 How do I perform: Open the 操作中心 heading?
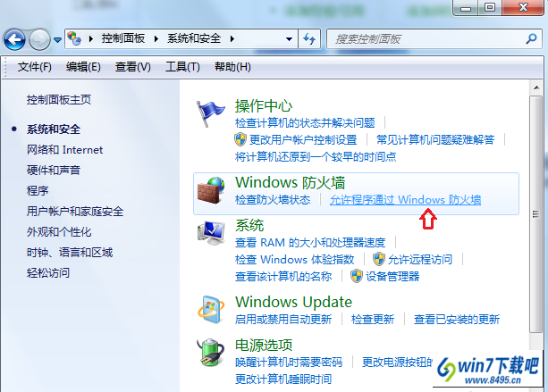click(x=264, y=105)
